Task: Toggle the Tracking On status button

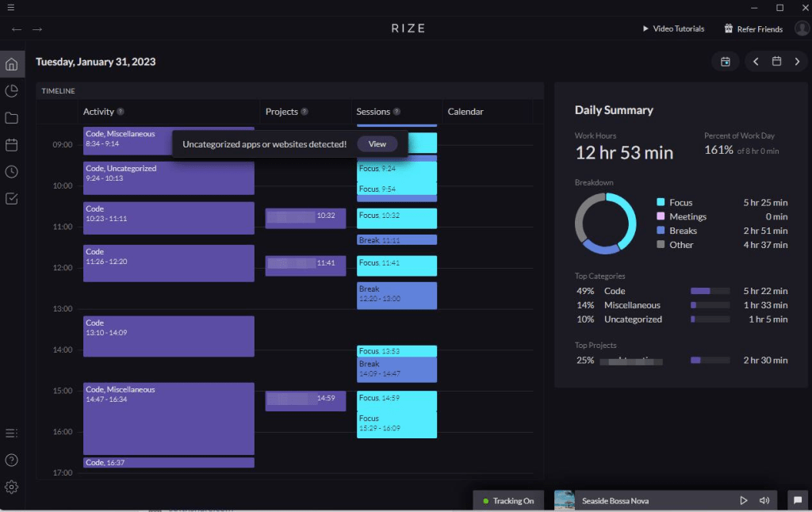Action: pyautogui.click(x=508, y=501)
